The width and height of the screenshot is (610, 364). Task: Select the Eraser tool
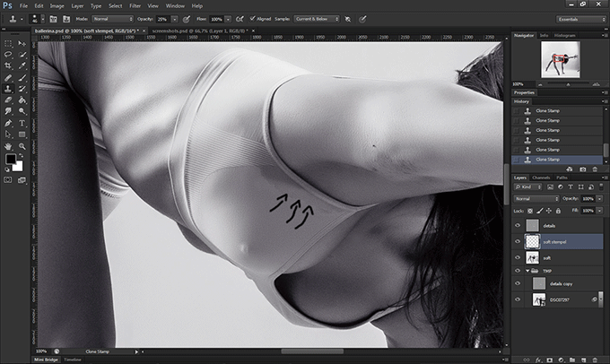click(x=8, y=100)
